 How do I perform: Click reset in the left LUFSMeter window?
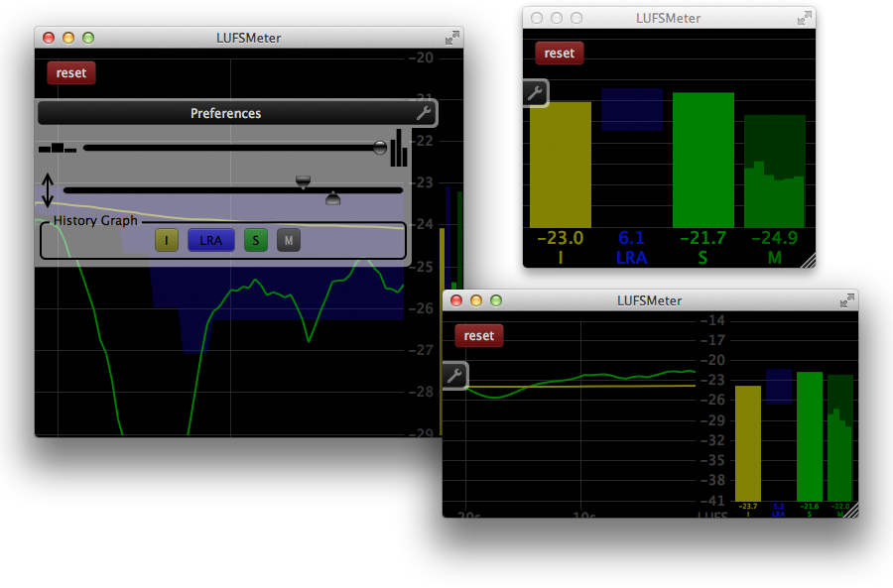point(71,72)
